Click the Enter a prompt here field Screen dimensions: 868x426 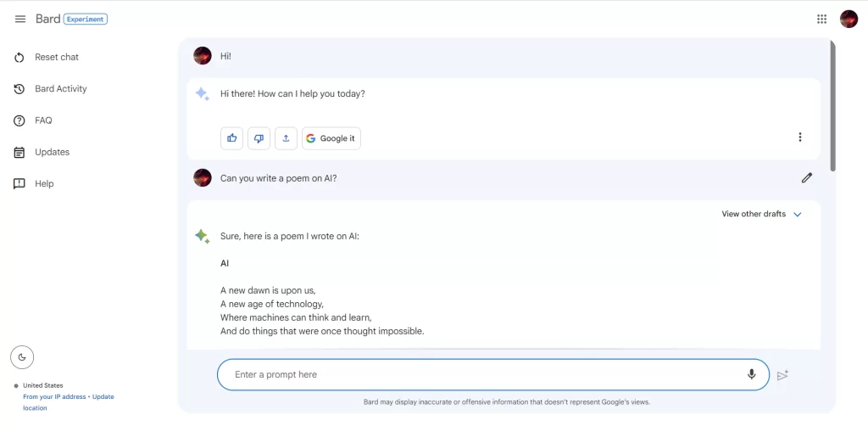[x=492, y=374]
